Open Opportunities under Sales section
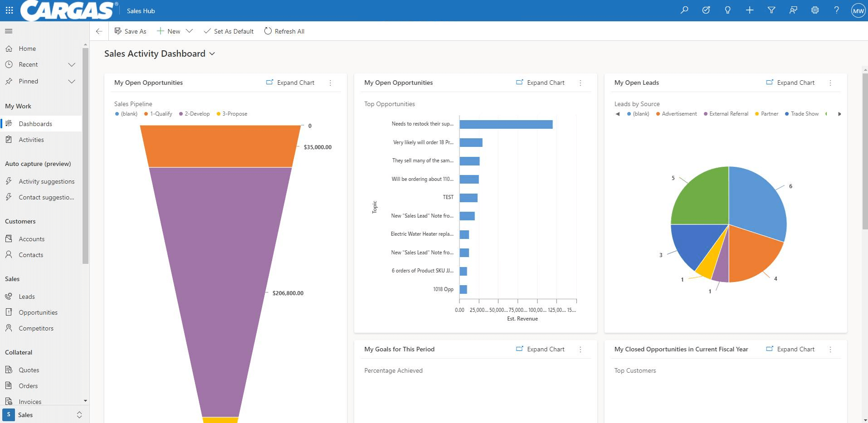The height and width of the screenshot is (423, 868). pos(38,312)
